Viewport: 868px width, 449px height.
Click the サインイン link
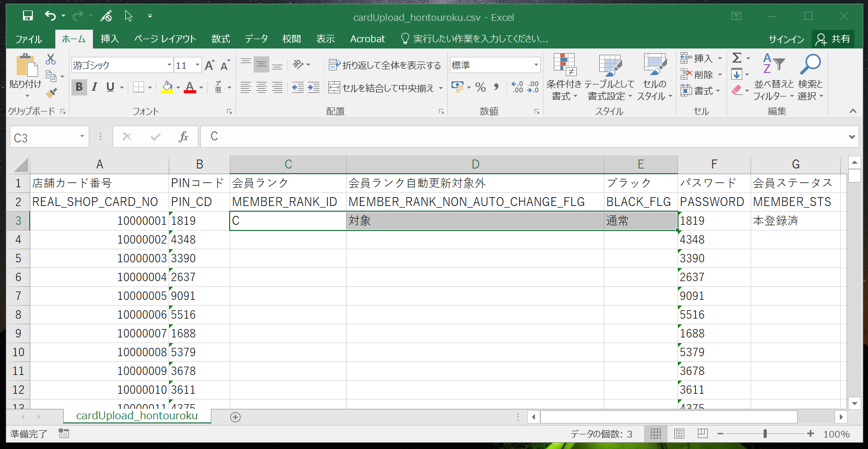pyautogui.click(x=786, y=39)
